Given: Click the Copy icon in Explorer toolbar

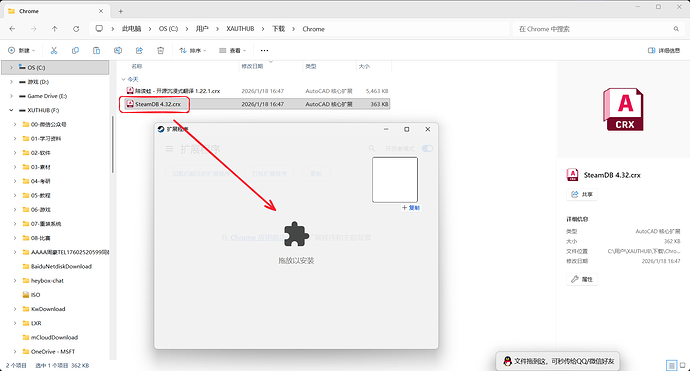Looking at the screenshot, I should click(x=75, y=51).
